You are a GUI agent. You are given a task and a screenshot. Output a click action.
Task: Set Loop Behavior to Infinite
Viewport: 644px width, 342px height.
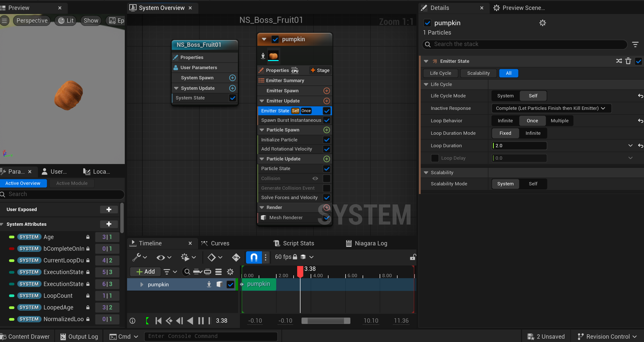(505, 121)
